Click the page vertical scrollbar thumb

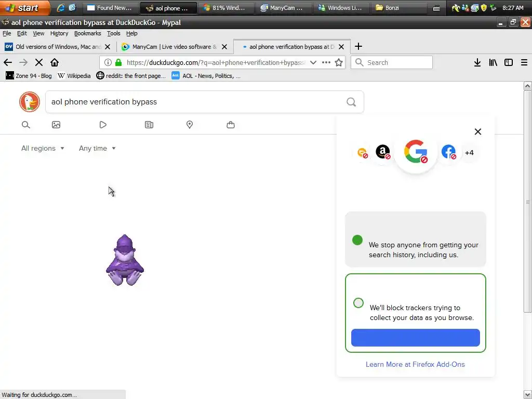[x=527, y=202]
